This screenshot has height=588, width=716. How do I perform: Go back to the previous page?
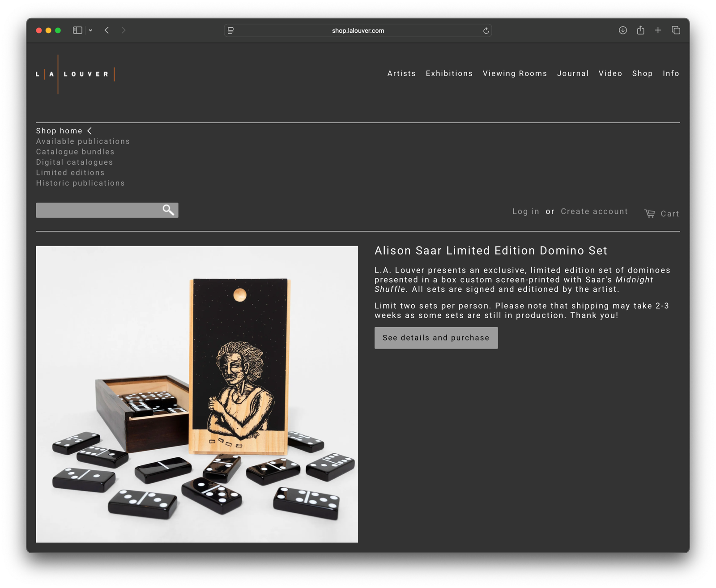(x=107, y=30)
